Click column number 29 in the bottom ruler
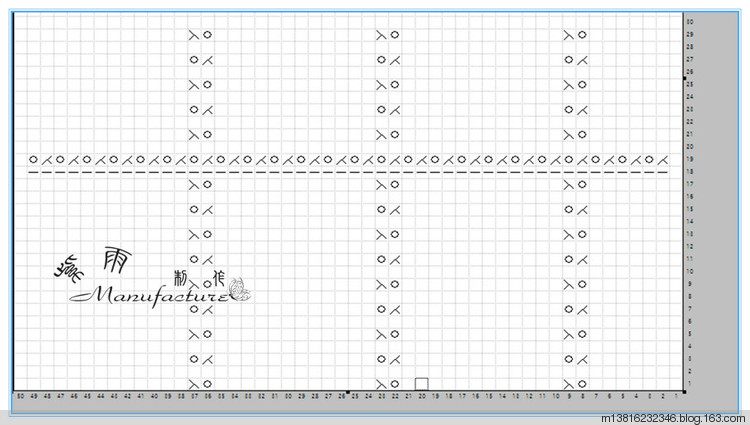Screen dimensions: 750x425 pyautogui.click(x=301, y=396)
